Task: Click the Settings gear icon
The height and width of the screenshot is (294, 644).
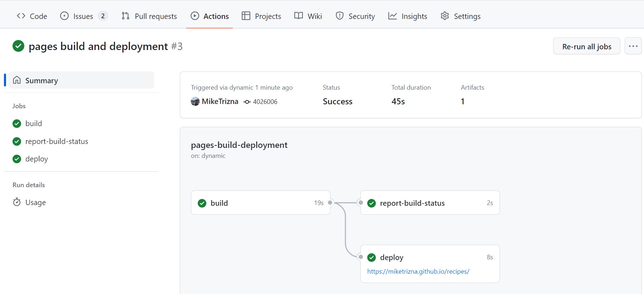Action: 445,16
